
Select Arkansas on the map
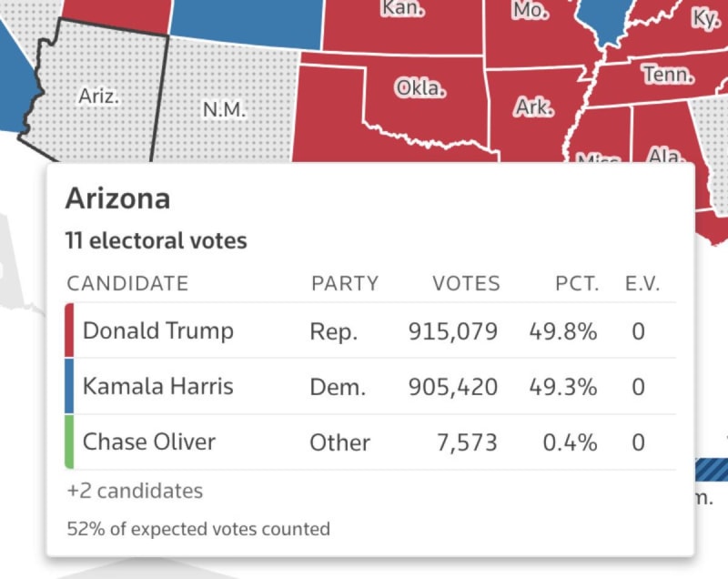click(x=533, y=107)
